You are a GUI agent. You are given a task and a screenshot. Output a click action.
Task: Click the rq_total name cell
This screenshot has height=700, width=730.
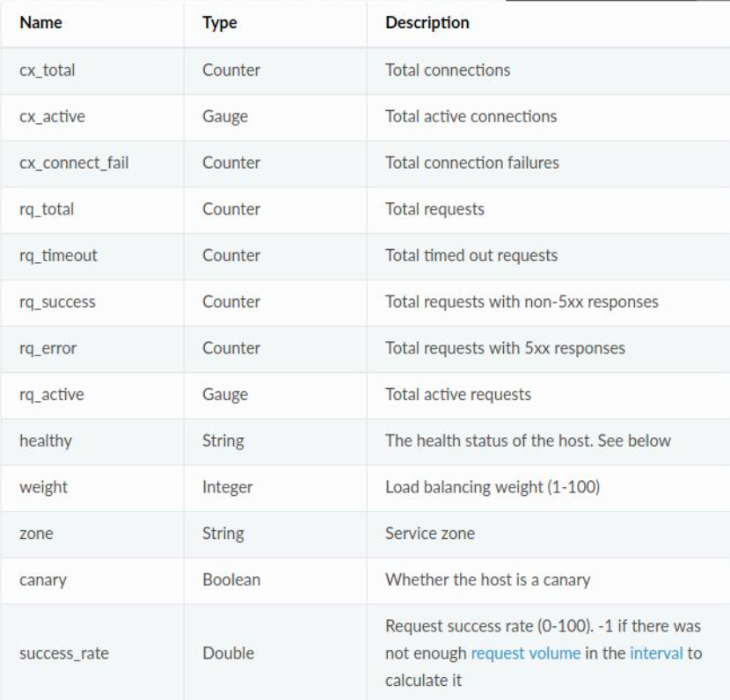(x=47, y=209)
